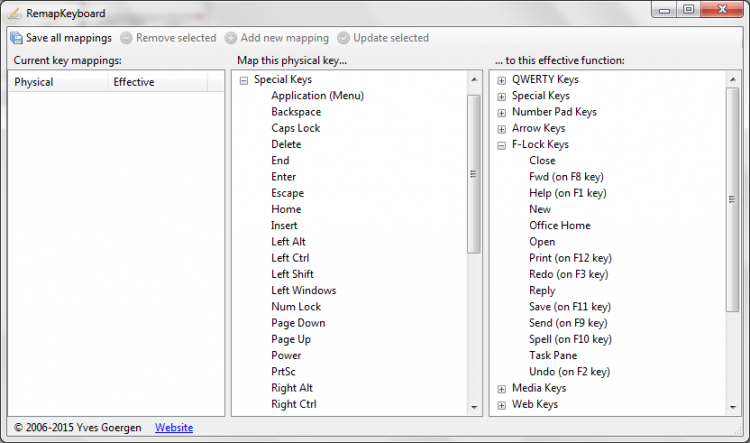The width and height of the screenshot is (750, 443).
Task: Click the effective function list scrollbar thumb
Action: [732, 199]
